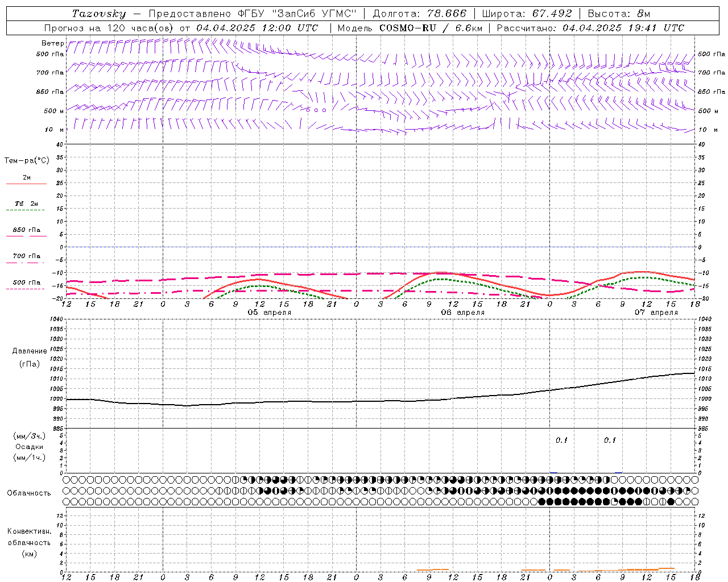Select the 06 апреля date label

463,313
